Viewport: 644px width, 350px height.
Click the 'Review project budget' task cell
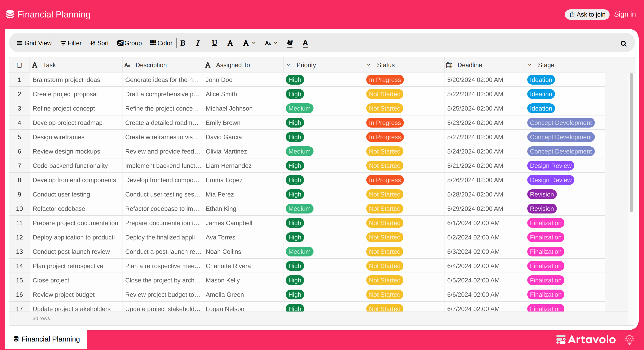point(76,295)
